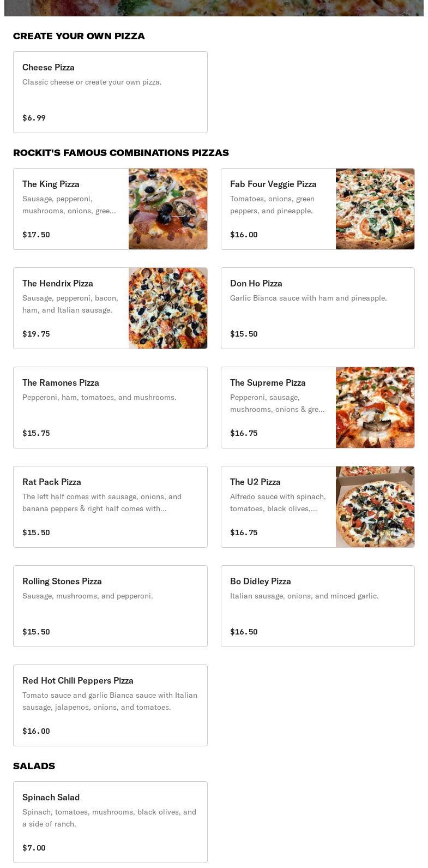Select the Fab Four Veggie Pizza title
428x868 pixels.
(x=273, y=184)
